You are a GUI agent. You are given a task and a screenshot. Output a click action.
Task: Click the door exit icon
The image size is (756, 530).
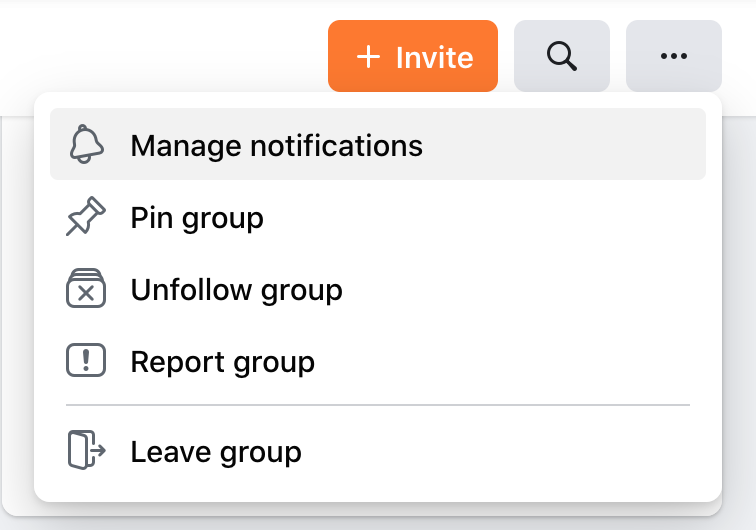tap(86, 450)
